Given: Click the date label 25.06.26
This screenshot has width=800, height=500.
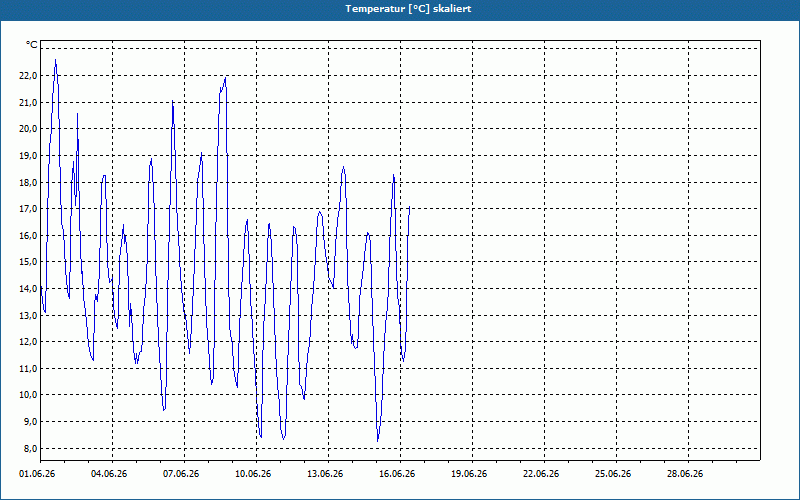Looking at the screenshot, I should pos(613,474).
